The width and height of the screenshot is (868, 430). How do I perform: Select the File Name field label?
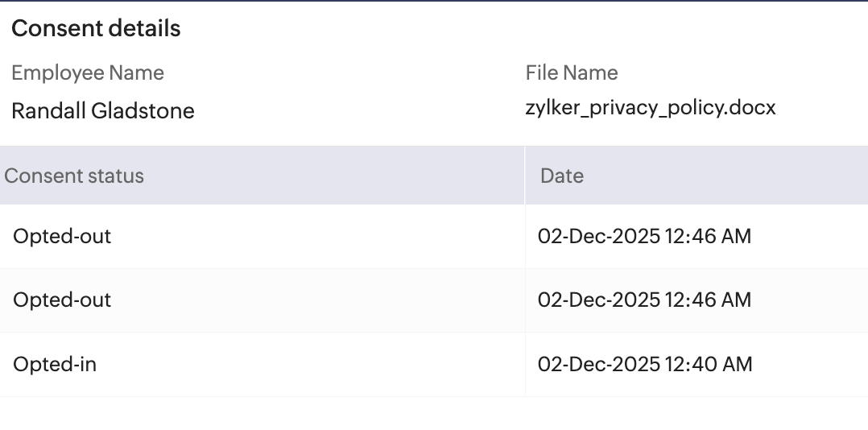click(x=572, y=73)
